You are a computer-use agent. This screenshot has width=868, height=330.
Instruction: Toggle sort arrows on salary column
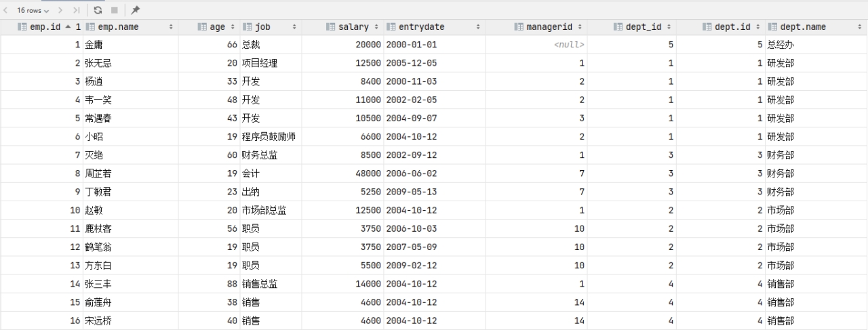(376, 27)
